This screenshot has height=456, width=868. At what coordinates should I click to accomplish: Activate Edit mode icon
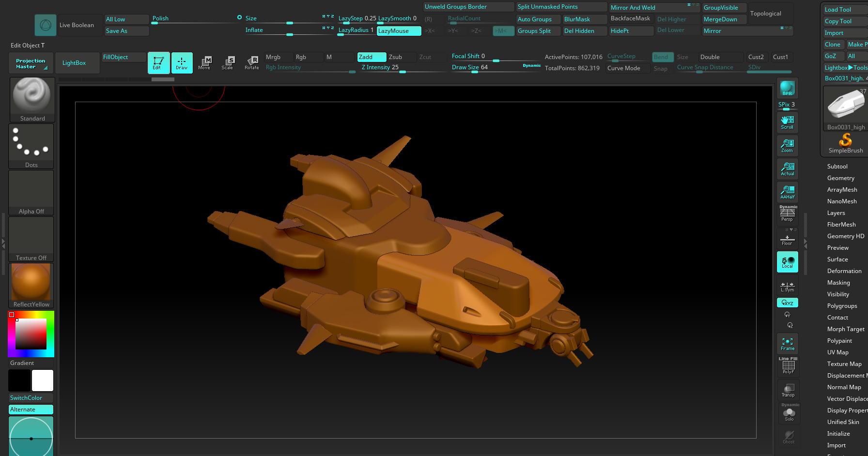pos(158,63)
